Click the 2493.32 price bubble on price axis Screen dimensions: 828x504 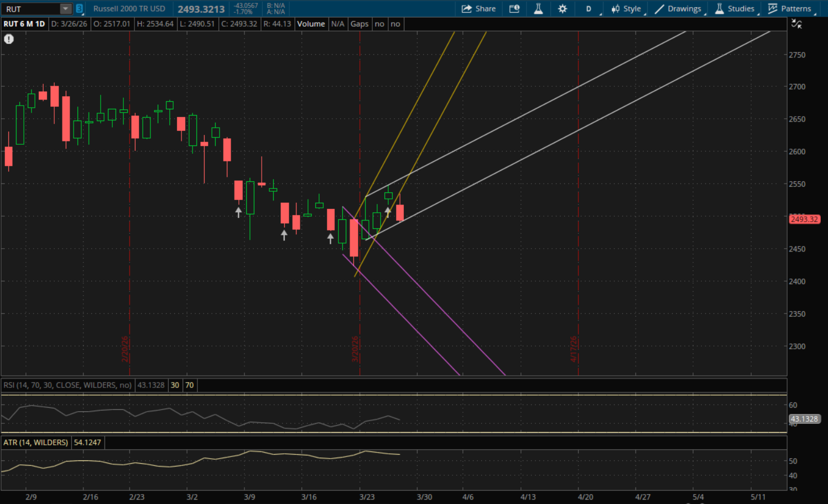coord(804,219)
